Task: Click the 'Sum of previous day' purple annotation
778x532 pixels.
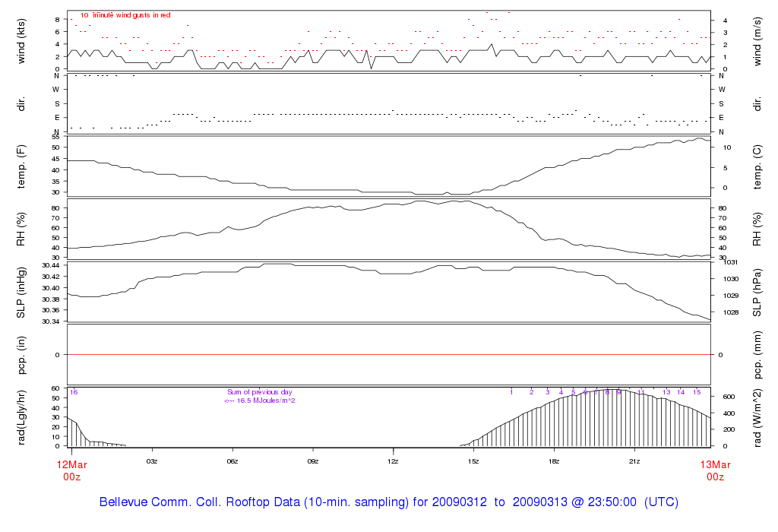Action: click(260, 392)
